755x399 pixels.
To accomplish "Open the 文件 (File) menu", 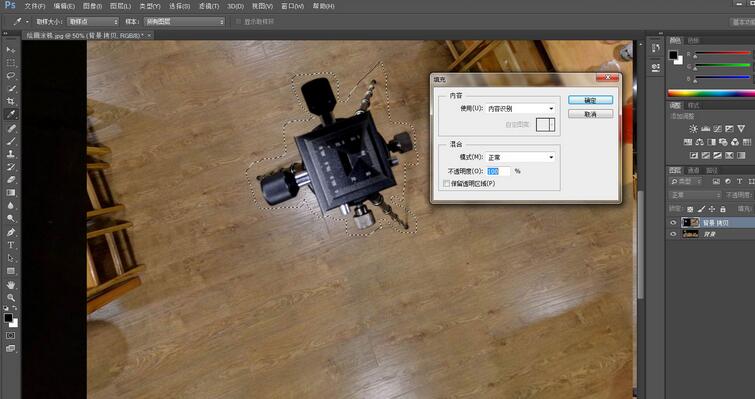I will point(35,6).
